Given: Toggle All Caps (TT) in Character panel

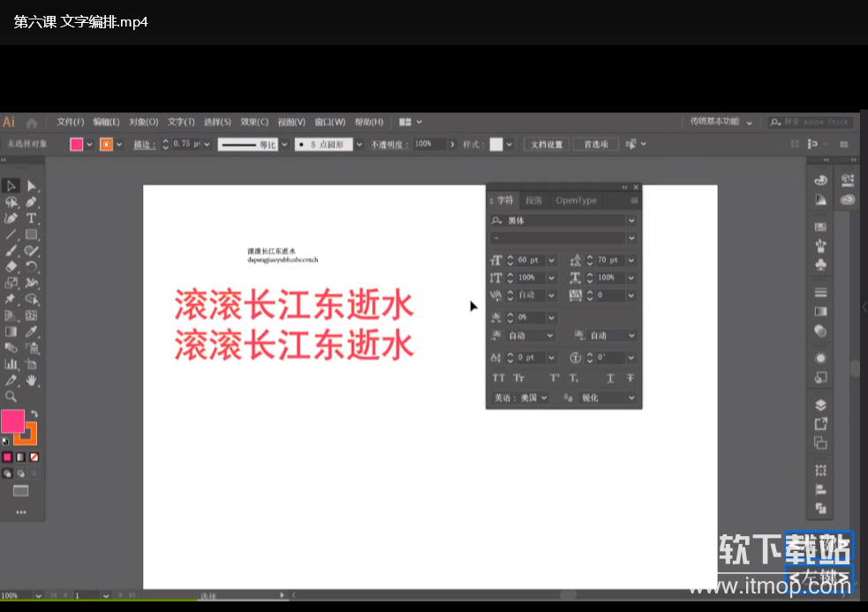Looking at the screenshot, I should pos(499,378).
